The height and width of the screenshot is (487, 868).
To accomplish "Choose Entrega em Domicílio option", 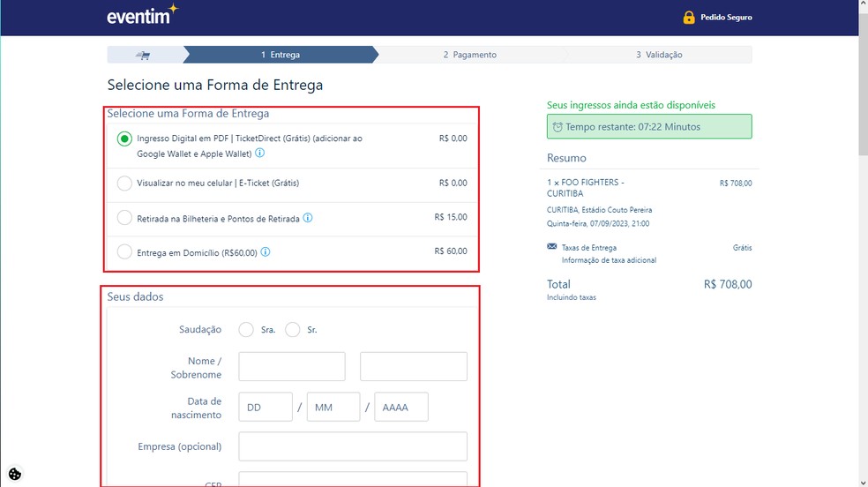I will (x=124, y=251).
